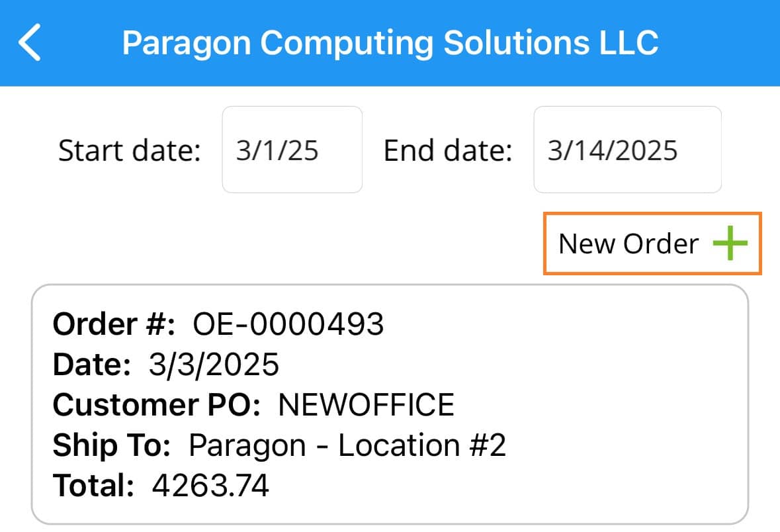780x532 pixels.
Task: Select the 'Paragon - Location #2' ship-to text
Action: click(x=347, y=445)
